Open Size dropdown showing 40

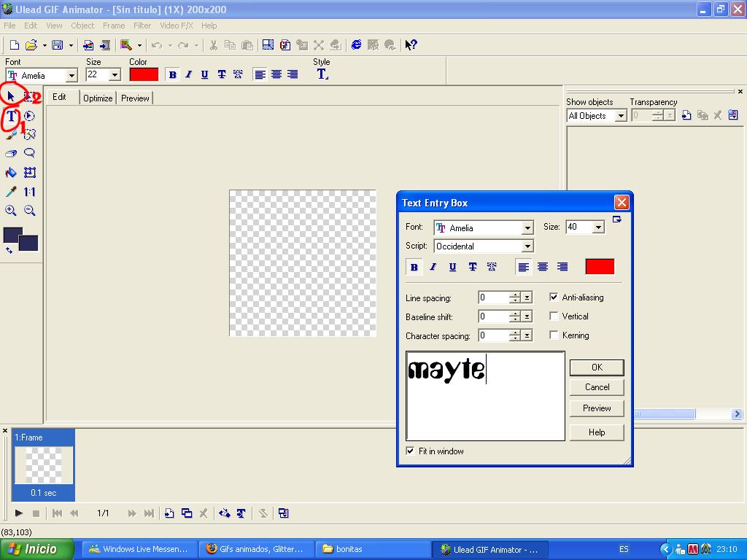tap(598, 227)
